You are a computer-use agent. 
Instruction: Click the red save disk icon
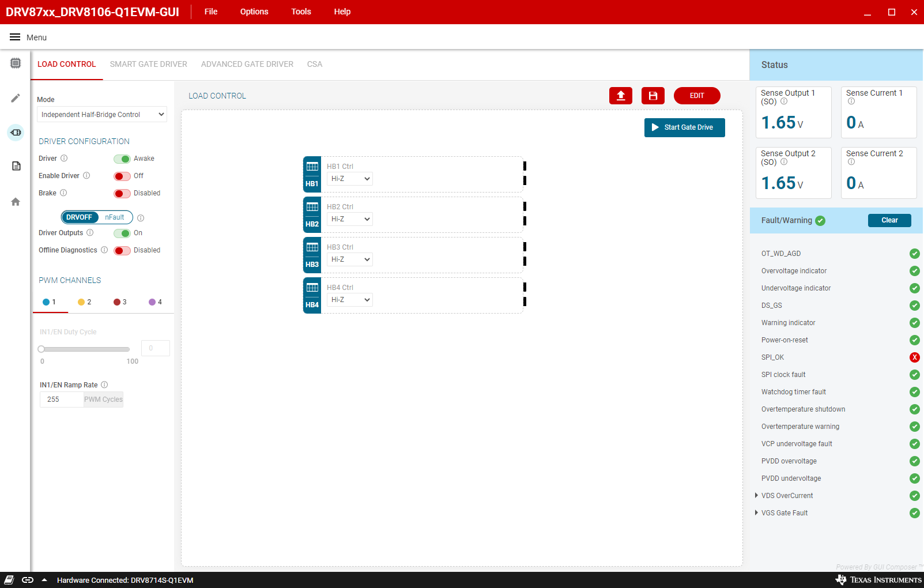pos(653,96)
